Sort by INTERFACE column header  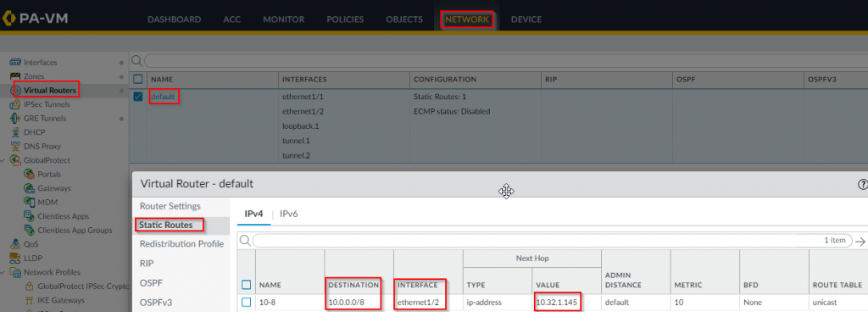[417, 285]
